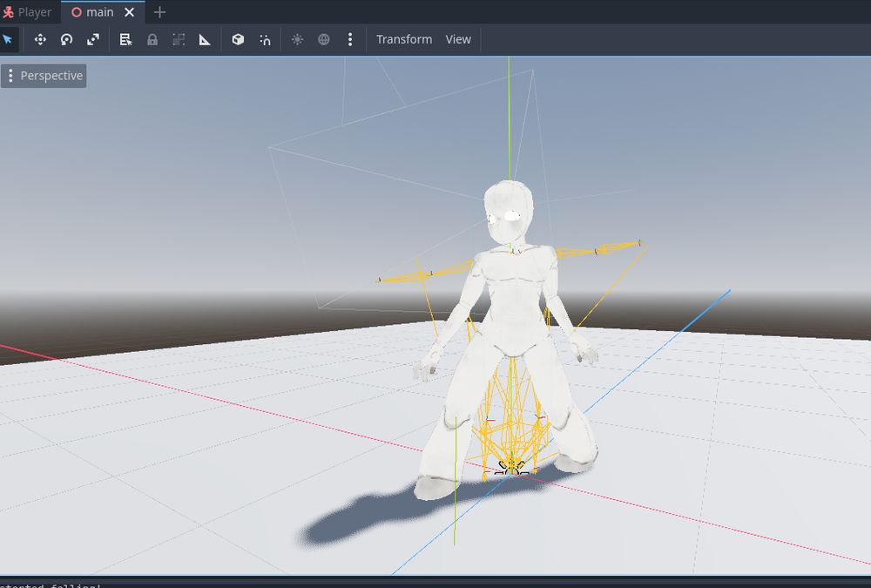This screenshot has width=871, height=588.
Task: Choose the Rotate Mode tool
Action: pyautogui.click(x=67, y=39)
